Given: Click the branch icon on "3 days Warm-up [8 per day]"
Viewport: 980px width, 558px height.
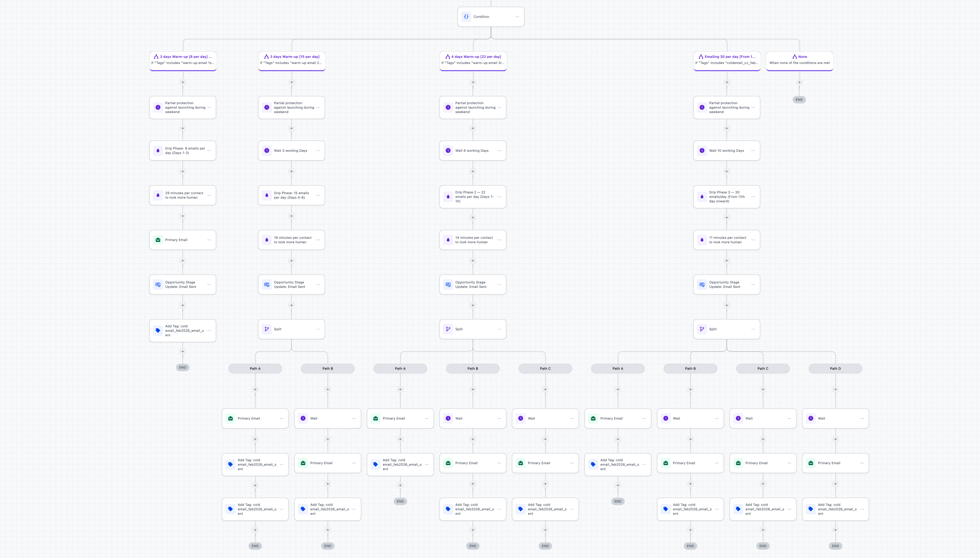Looking at the screenshot, I should tap(156, 56).
